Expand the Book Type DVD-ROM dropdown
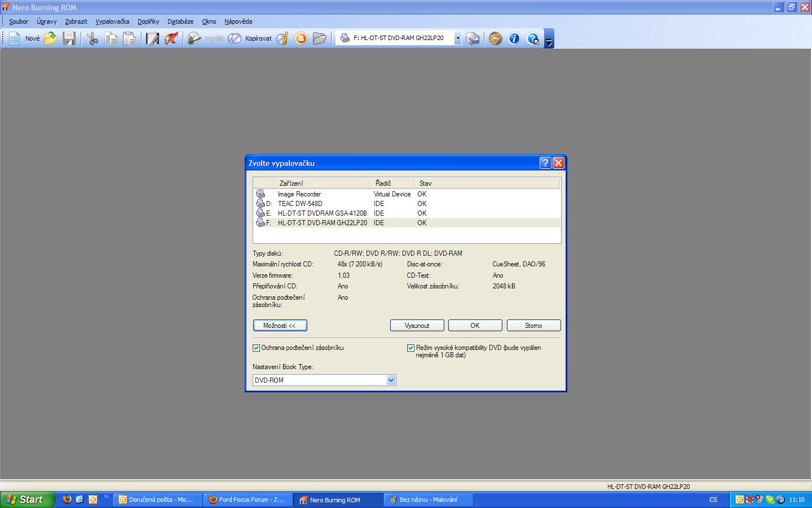Image resolution: width=812 pixels, height=508 pixels. 391,380
